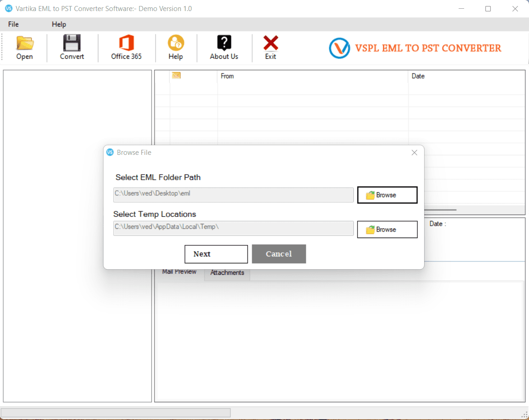
Task: Click the envelope icon in the mail list header
Action: (x=176, y=75)
